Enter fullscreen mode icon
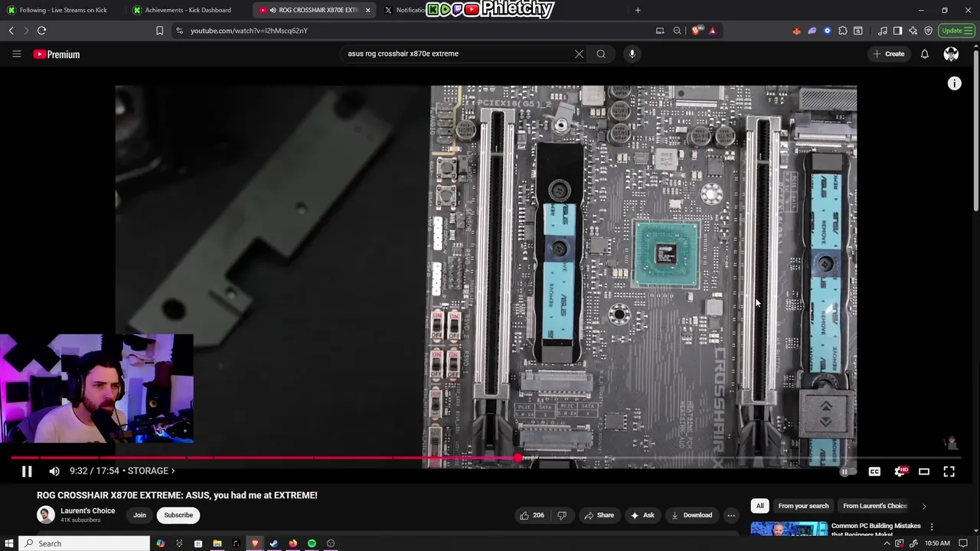 (x=949, y=471)
